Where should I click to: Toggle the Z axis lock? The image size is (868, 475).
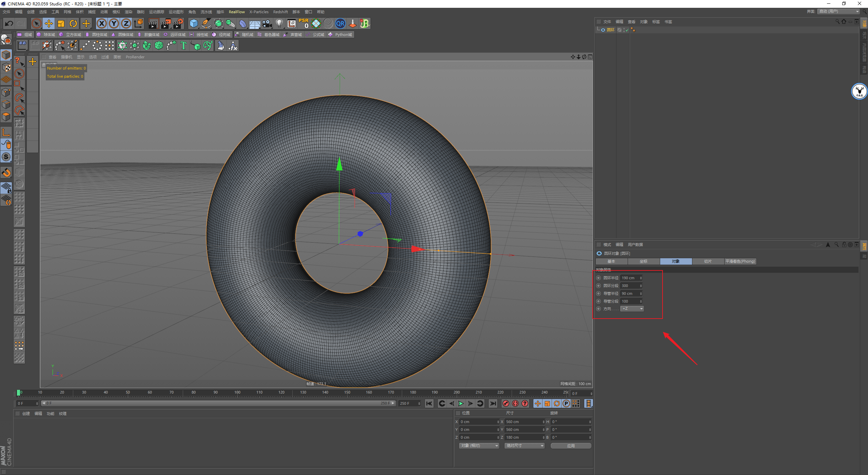(126, 23)
